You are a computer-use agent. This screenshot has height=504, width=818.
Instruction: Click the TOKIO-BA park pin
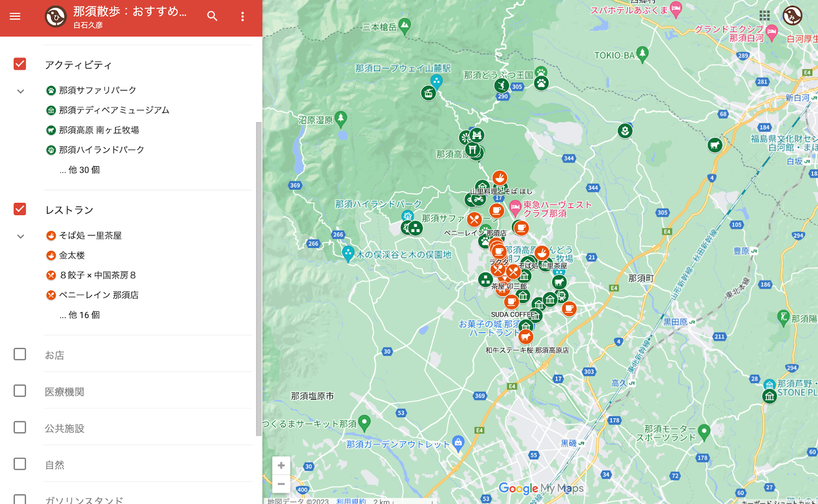pyautogui.click(x=643, y=53)
